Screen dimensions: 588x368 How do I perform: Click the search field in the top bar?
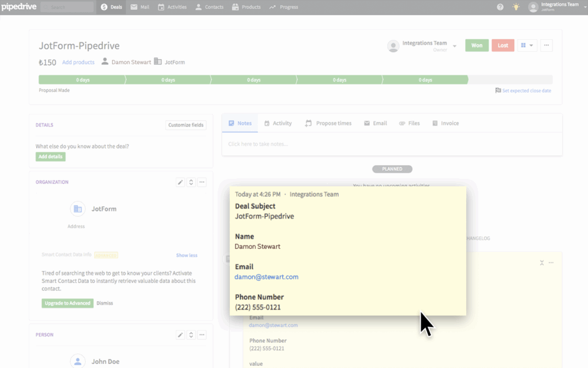[x=67, y=7]
